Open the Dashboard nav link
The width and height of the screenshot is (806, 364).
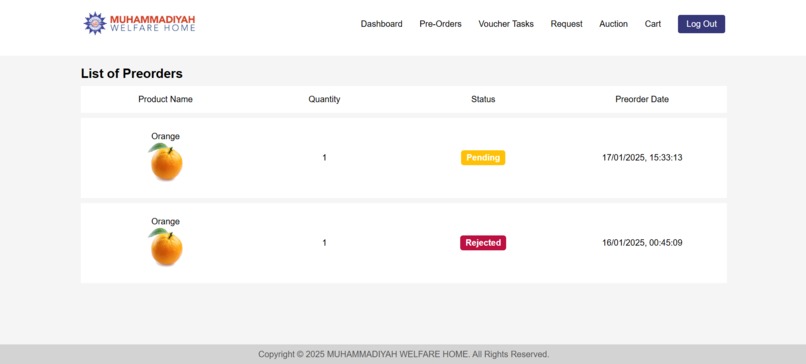coord(381,24)
